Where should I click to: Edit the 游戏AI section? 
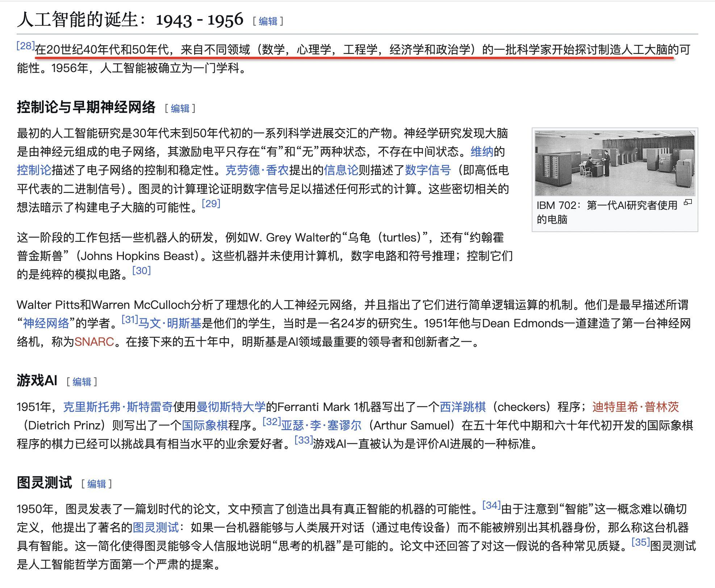pyautogui.click(x=82, y=382)
